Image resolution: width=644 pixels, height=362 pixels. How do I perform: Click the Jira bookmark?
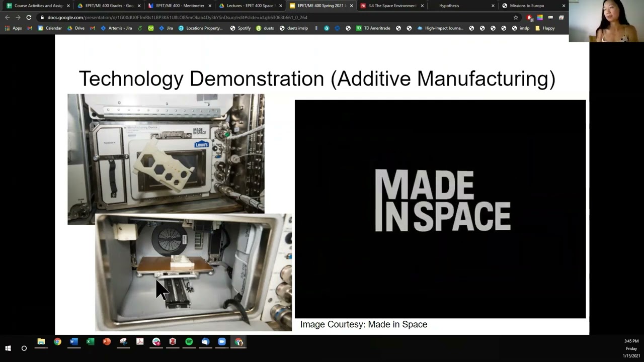point(166,28)
